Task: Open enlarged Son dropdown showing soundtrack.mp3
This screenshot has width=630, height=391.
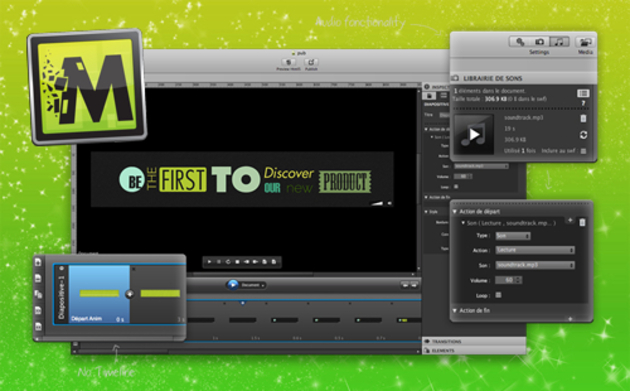Action: coord(535,265)
